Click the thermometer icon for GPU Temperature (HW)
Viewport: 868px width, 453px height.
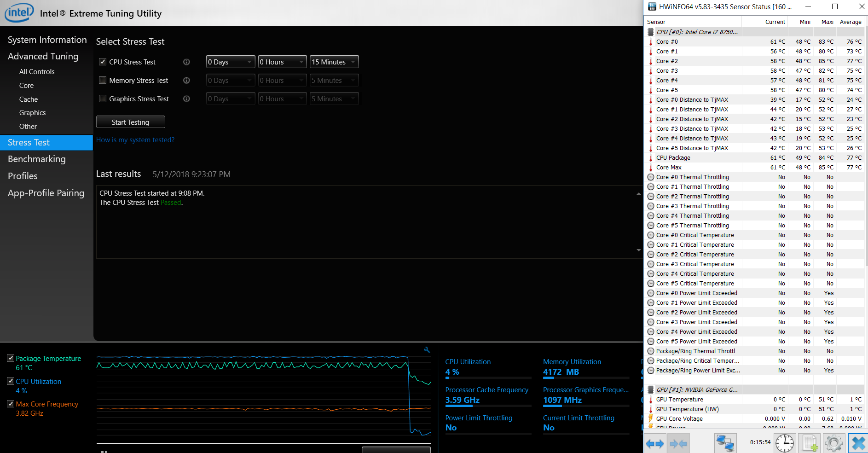[x=650, y=409]
